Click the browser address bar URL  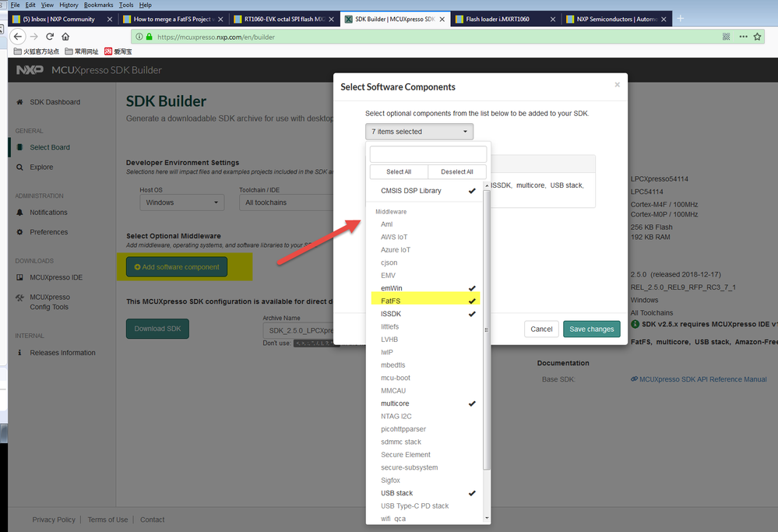217,37
